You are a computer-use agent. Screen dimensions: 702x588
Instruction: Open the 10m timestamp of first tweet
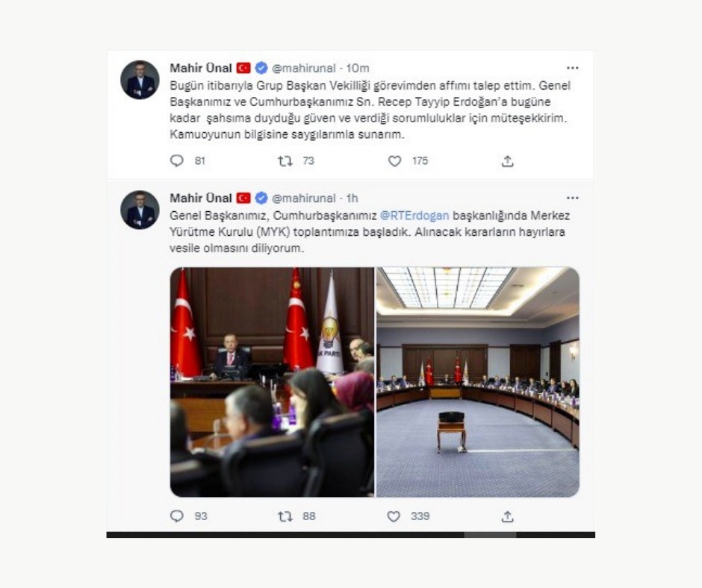[357, 68]
